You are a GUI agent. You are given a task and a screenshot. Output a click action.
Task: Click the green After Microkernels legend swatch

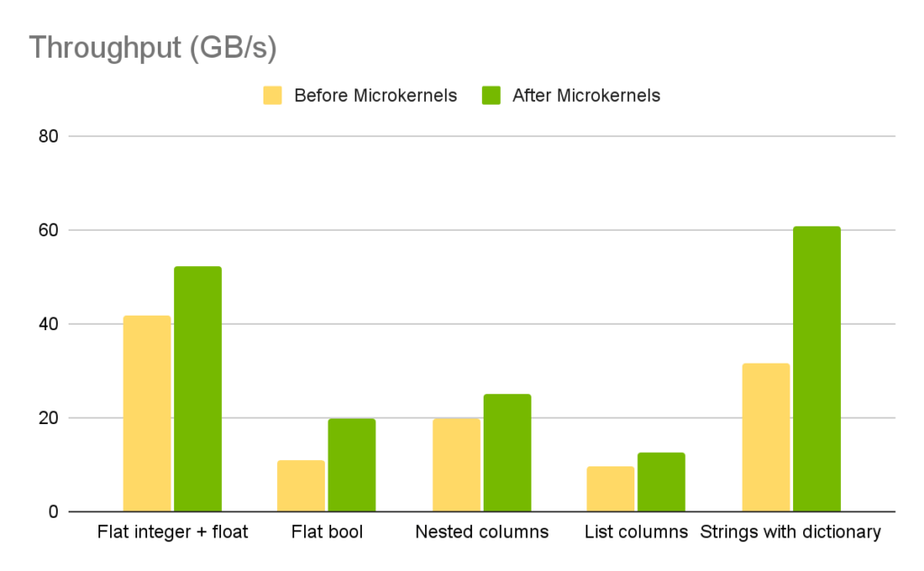[x=491, y=96]
